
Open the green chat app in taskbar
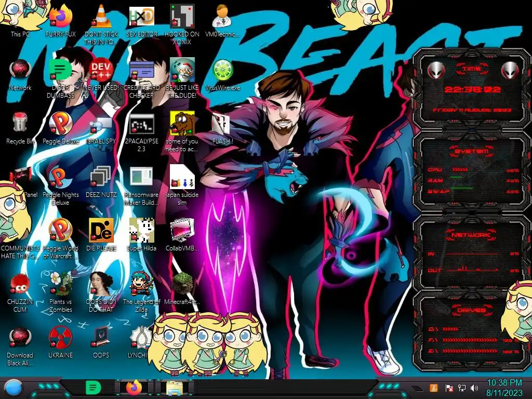pos(94,388)
